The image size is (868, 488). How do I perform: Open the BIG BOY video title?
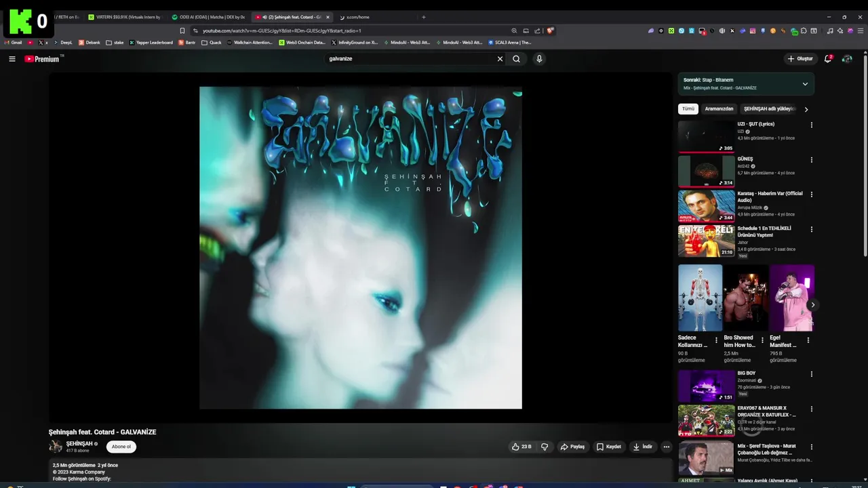pos(747,373)
